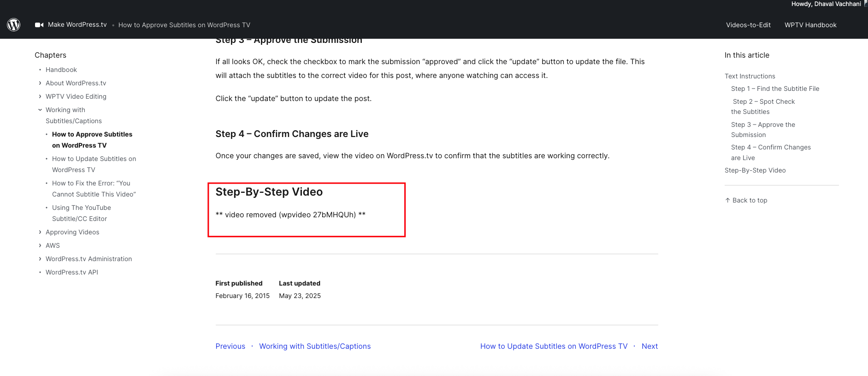Expand the WPTV Video Editing chapter chevron

(x=40, y=96)
